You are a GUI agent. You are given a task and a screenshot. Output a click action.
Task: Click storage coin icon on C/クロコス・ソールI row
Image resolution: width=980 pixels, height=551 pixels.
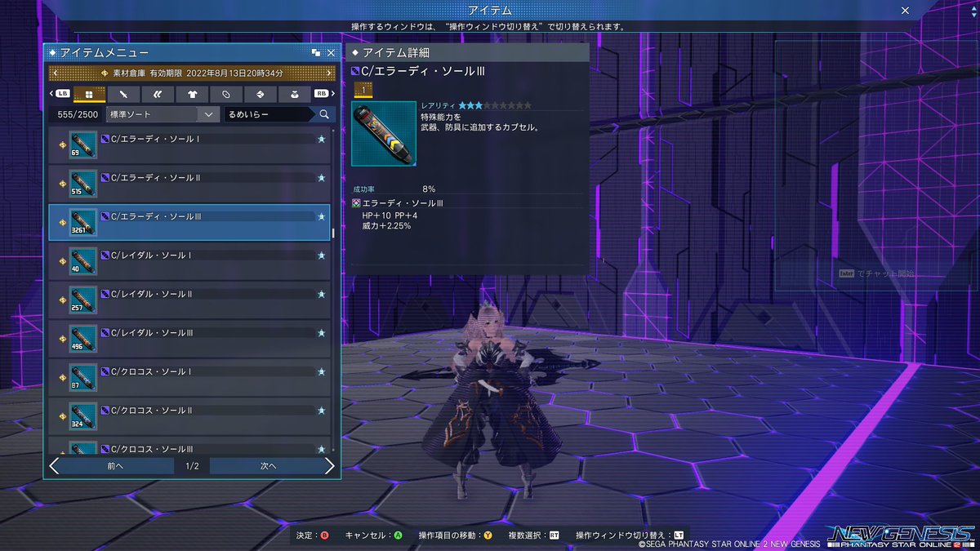click(x=62, y=378)
